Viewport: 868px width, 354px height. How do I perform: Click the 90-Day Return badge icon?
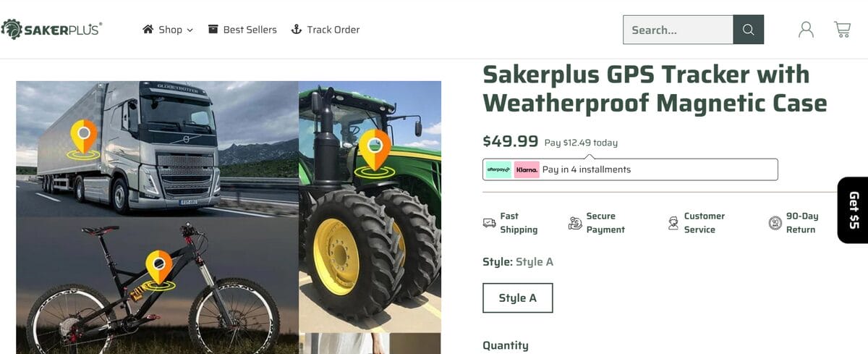point(775,223)
